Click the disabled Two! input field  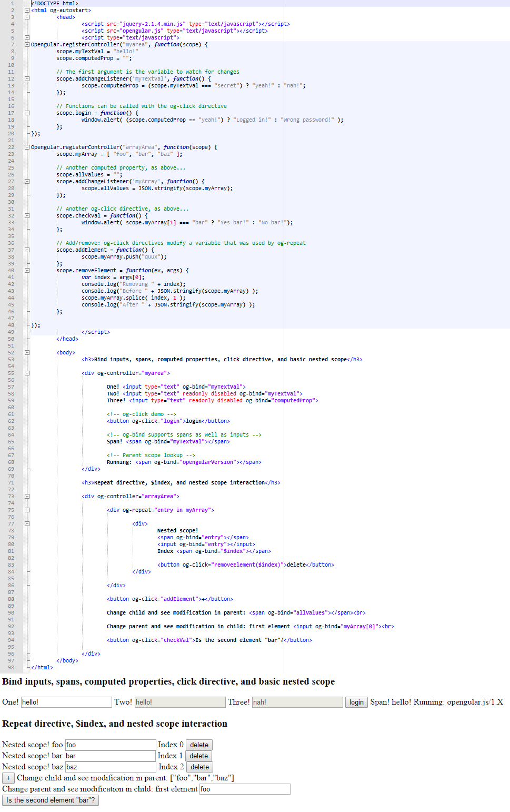coord(180,702)
